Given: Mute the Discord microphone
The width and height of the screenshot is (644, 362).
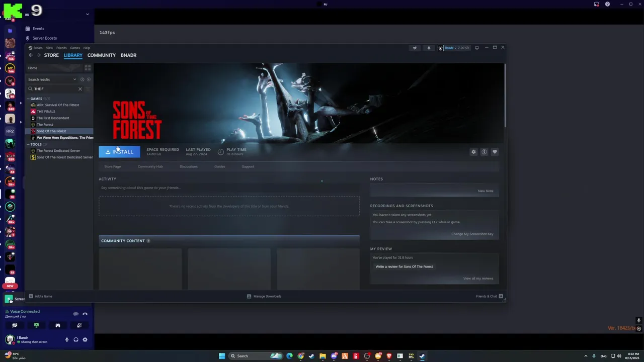Looking at the screenshot, I should coord(66,340).
